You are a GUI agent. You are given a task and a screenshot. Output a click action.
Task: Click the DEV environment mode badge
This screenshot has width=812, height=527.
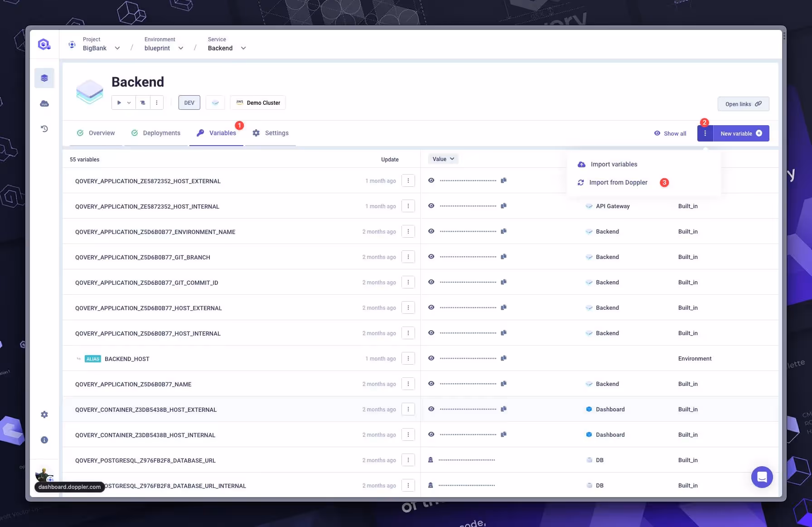point(189,102)
